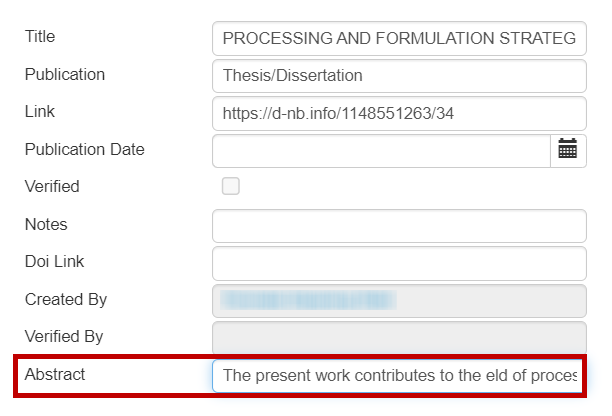612x416 pixels.
Task: Click the Link label
Action: click(x=39, y=112)
